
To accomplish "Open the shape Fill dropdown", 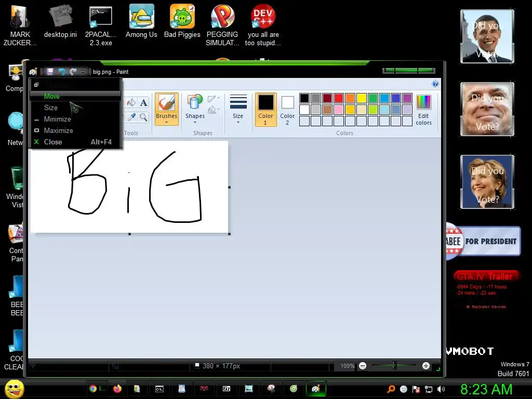I will 214,110.
